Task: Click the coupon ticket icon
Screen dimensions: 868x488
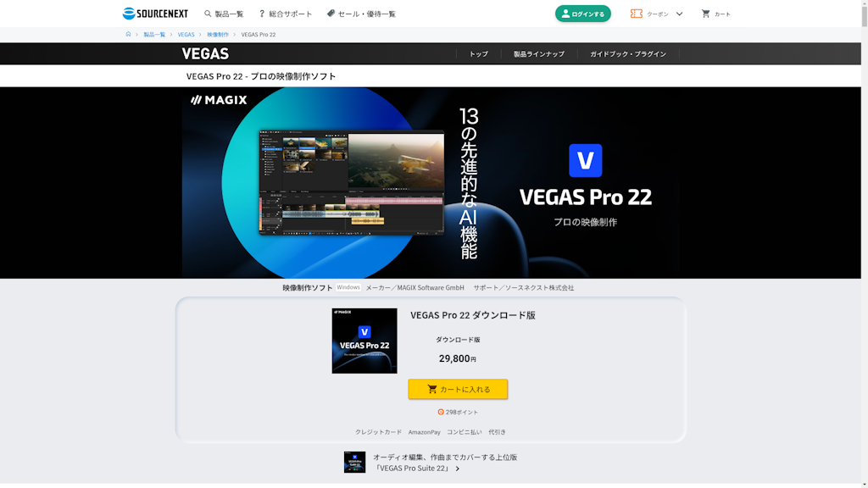Action: pyautogui.click(x=636, y=14)
